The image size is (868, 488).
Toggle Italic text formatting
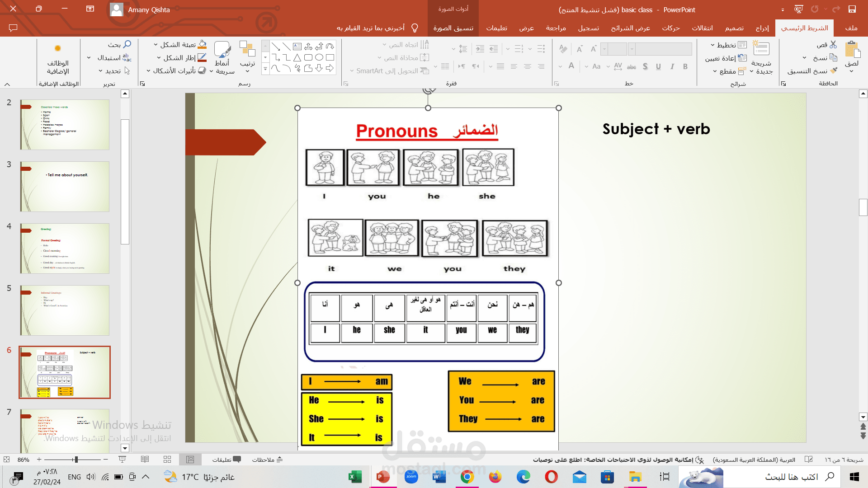point(672,66)
